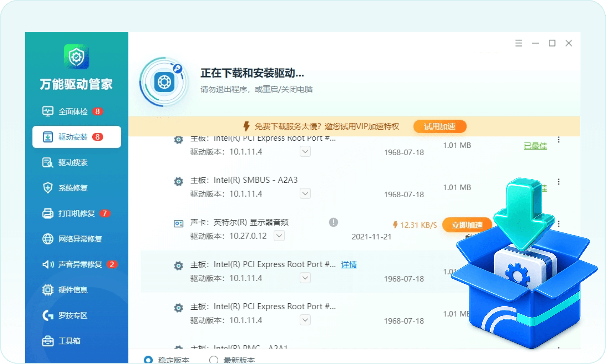613x364 pixels.
Task: Click the Logitech icon for 罗技专区
Action: point(48,315)
